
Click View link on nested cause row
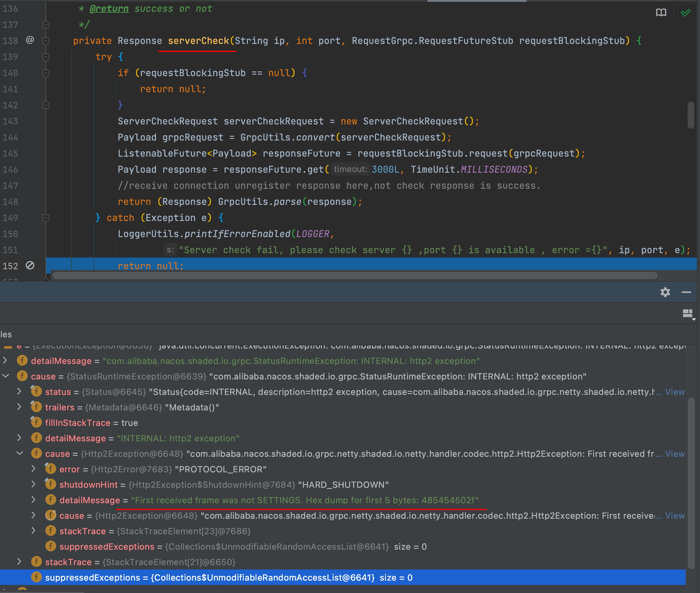[x=674, y=516]
